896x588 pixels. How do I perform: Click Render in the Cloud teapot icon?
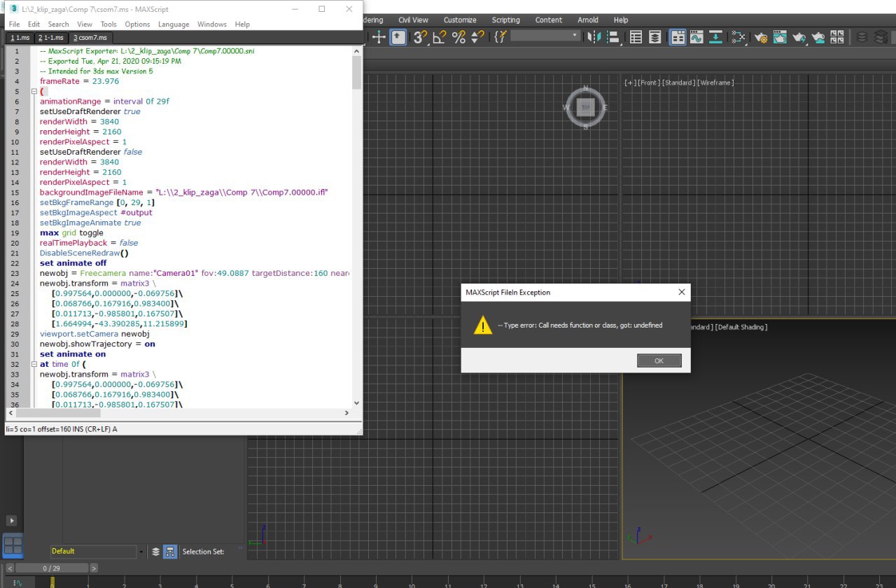(x=818, y=37)
